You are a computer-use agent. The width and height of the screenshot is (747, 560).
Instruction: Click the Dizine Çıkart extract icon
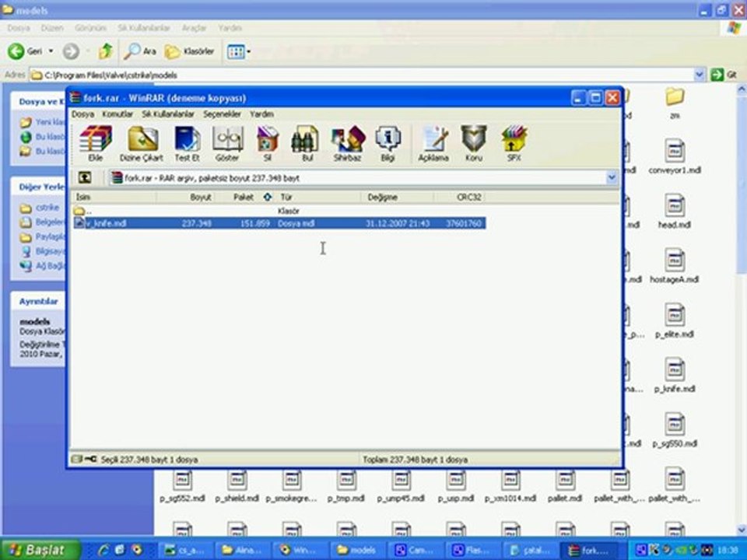(x=142, y=143)
